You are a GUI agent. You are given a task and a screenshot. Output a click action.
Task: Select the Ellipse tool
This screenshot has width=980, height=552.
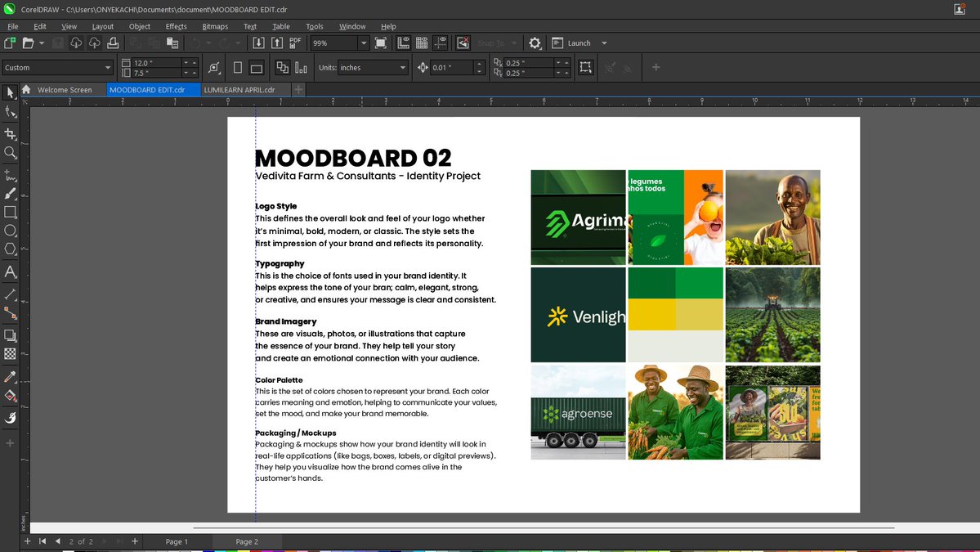[10, 231]
